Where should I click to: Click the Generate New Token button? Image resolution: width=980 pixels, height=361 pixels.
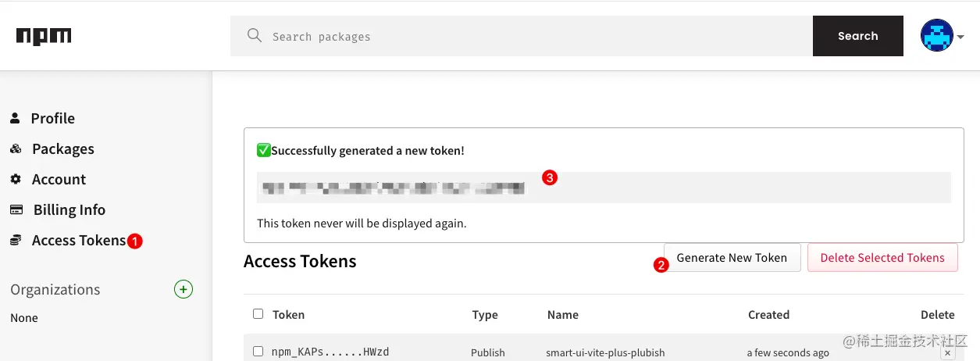point(732,258)
